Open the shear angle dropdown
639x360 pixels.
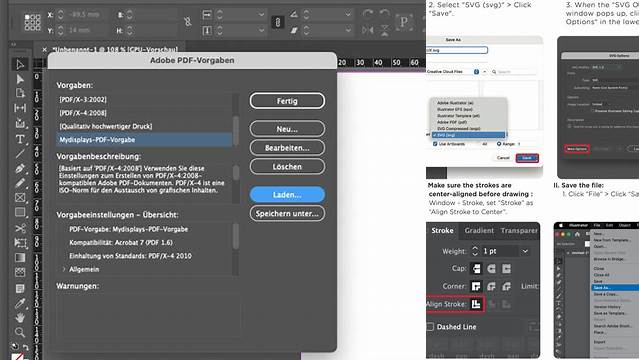click(348, 30)
